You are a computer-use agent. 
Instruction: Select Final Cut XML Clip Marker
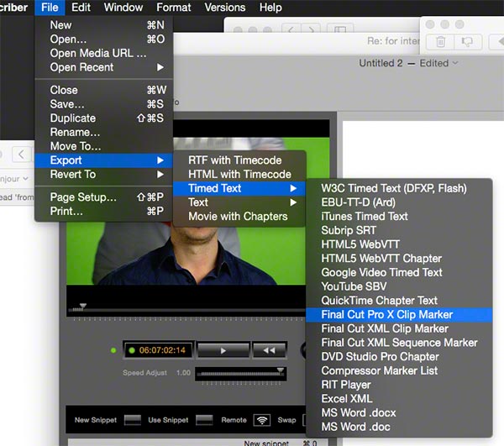click(399, 328)
